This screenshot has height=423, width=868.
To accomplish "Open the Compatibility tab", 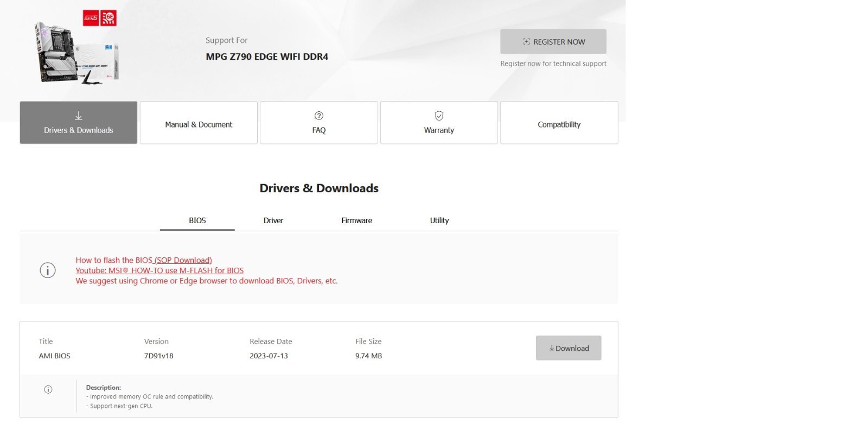I will point(559,123).
